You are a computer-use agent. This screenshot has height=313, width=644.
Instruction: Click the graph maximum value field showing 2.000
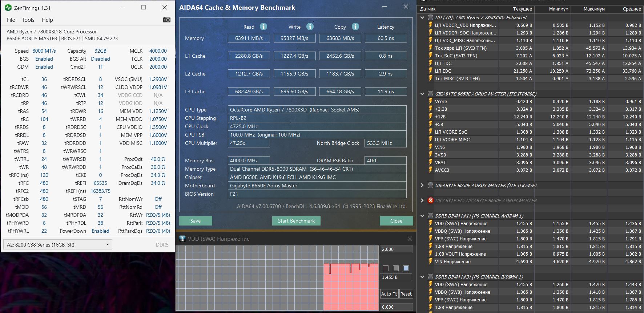coord(396,249)
